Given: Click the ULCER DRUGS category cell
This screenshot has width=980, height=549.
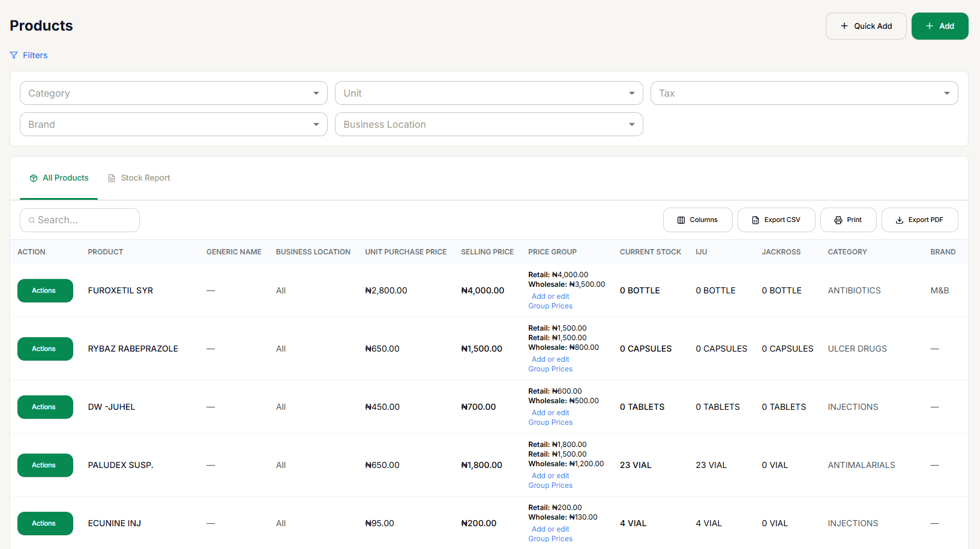Looking at the screenshot, I should click(x=858, y=349).
